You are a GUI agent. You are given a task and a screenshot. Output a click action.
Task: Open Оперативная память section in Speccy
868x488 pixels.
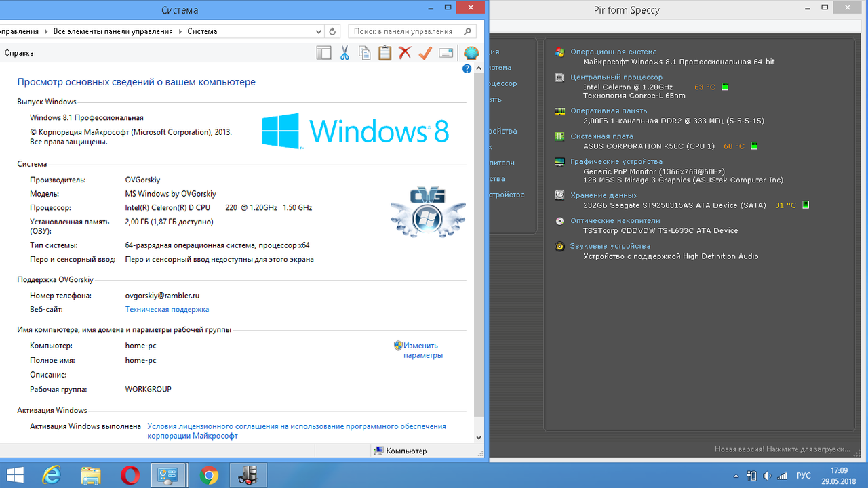[x=608, y=111]
